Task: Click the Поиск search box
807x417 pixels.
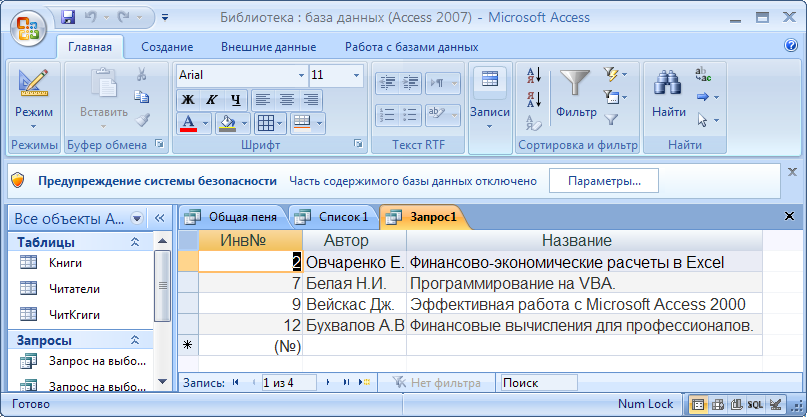Action: click(x=539, y=383)
